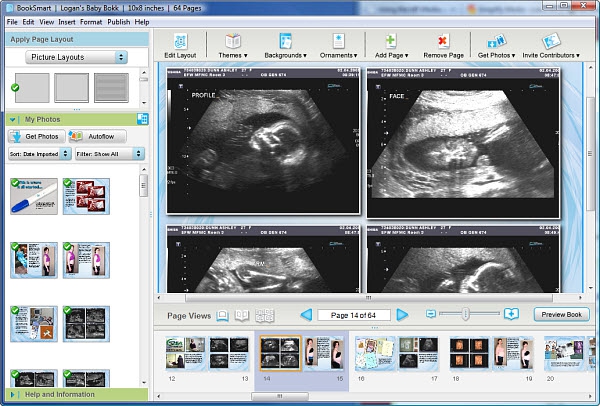The width and height of the screenshot is (600, 406).
Task: Click the photo list vertical scrollbar handle
Action: tap(143, 186)
